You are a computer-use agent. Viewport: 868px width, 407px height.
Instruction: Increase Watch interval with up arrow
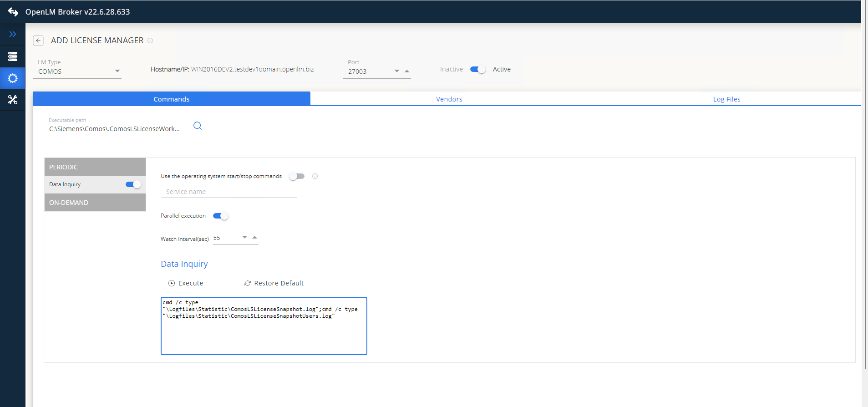coord(255,237)
